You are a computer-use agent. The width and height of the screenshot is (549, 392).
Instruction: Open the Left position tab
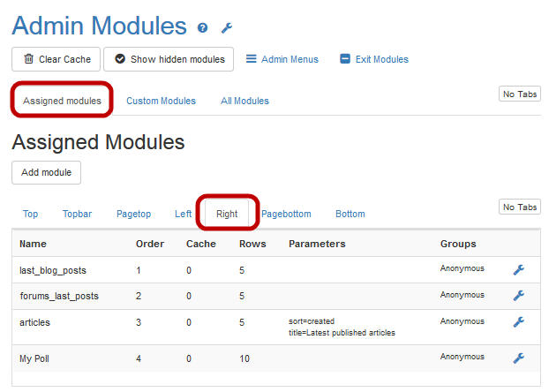click(183, 214)
